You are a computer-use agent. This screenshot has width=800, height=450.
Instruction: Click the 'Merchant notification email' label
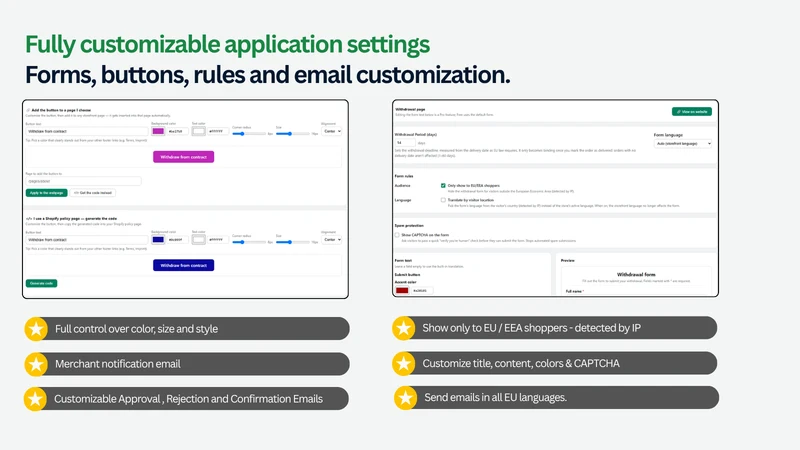click(x=118, y=364)
